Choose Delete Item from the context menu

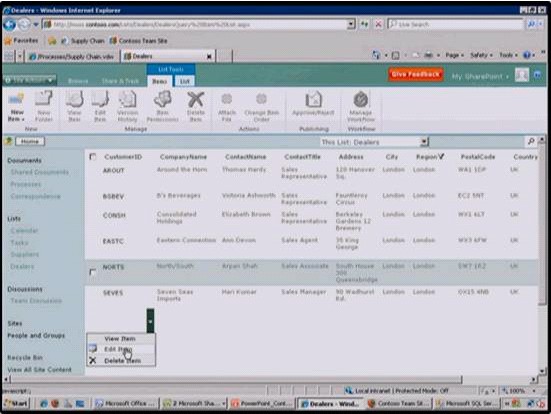pyautogui.click(x=120, y=361)
